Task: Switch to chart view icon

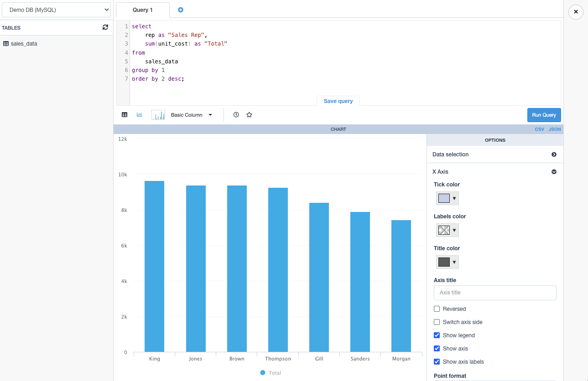Action: (x=140, y=115)
